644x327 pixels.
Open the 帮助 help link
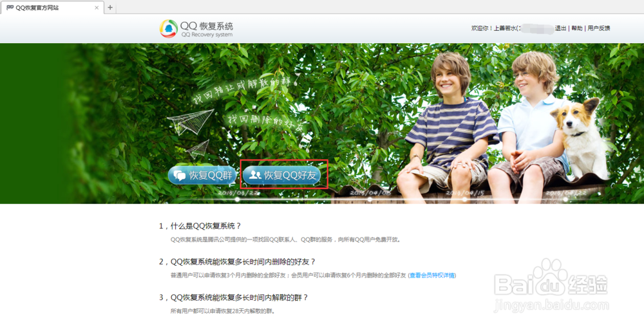point(576,28)
